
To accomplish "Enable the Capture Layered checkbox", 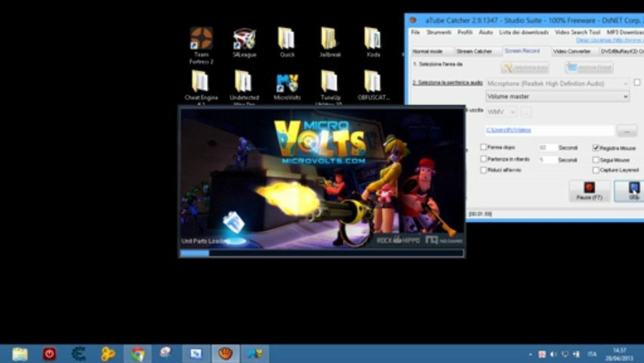I will [x=596, y=170].
